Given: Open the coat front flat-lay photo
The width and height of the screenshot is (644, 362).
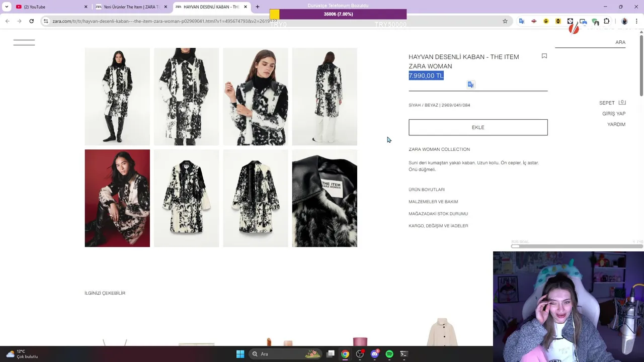Looking at the screenshot, I should point(186,198).
